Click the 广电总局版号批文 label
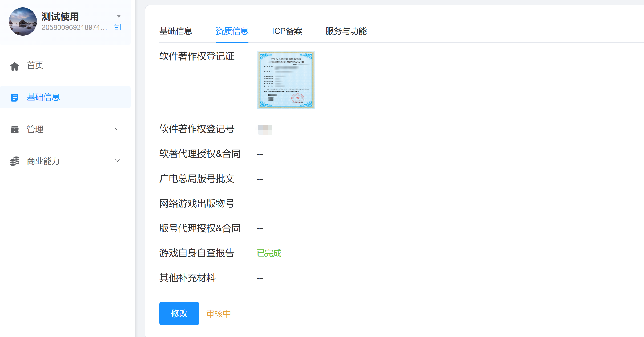The width and height of the screenshot is (644, 337). (x=197, y=179)
